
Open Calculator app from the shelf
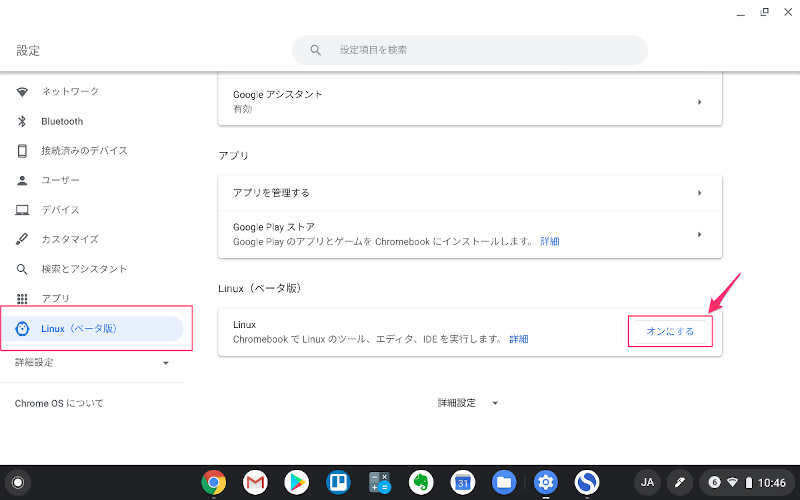coord(380,482)
